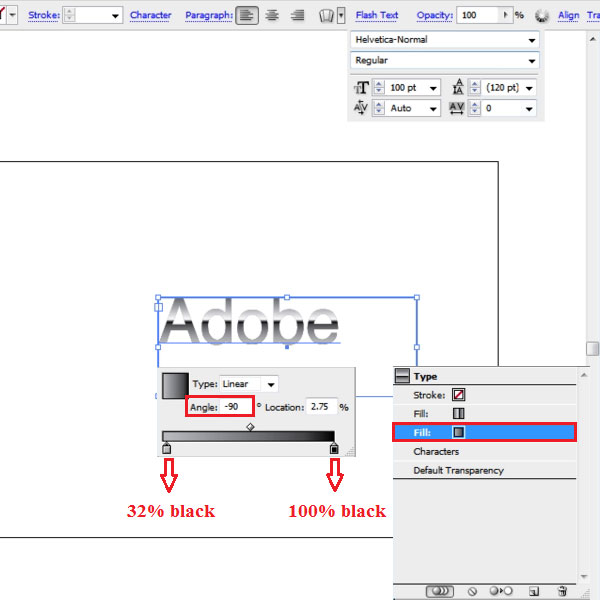
Task: Select the Default Transparency row
Action: (x=484, y=470)
